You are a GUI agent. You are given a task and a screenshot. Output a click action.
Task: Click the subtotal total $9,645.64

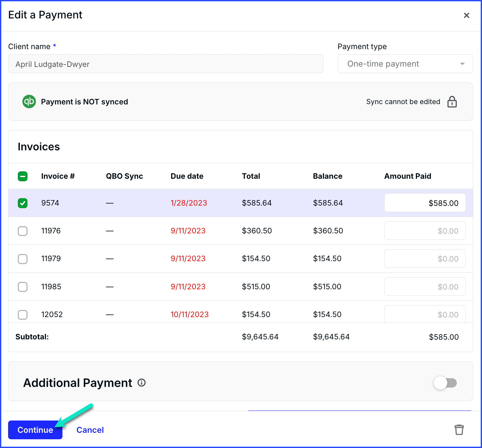click(260, 337)
